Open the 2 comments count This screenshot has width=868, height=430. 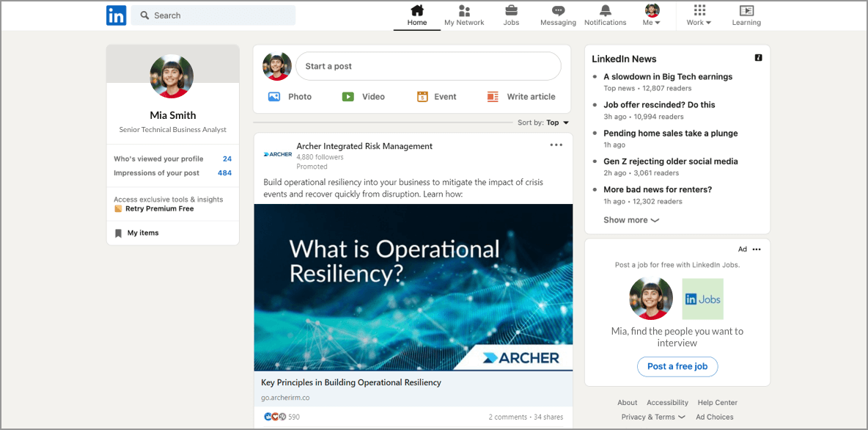507,417
